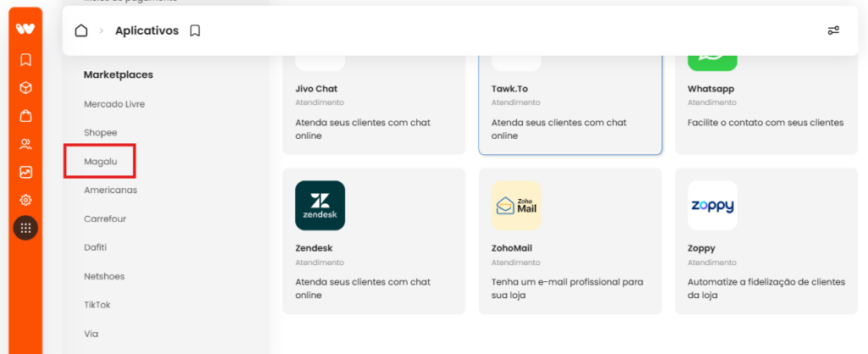
Task: Open the products cube icon in sidebar
Action: point(25,88)
